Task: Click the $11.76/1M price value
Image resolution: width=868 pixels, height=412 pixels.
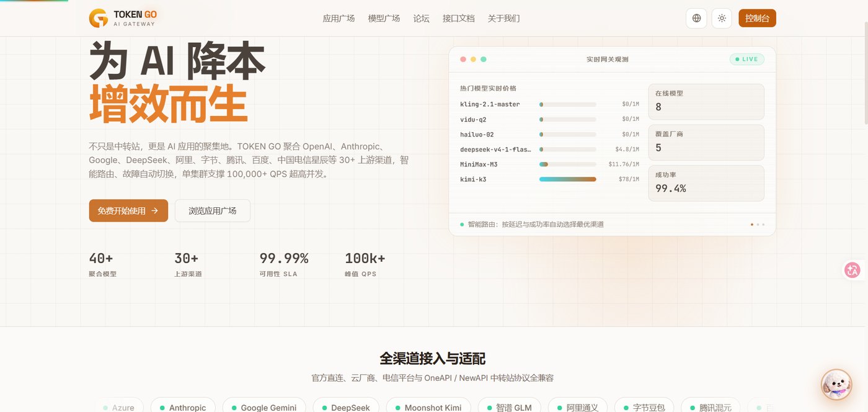Action: pyautogui.click(x=624, y=164)
